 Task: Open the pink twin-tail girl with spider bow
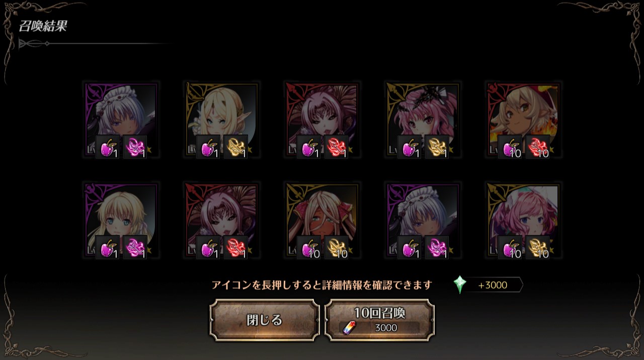point(423,120)
